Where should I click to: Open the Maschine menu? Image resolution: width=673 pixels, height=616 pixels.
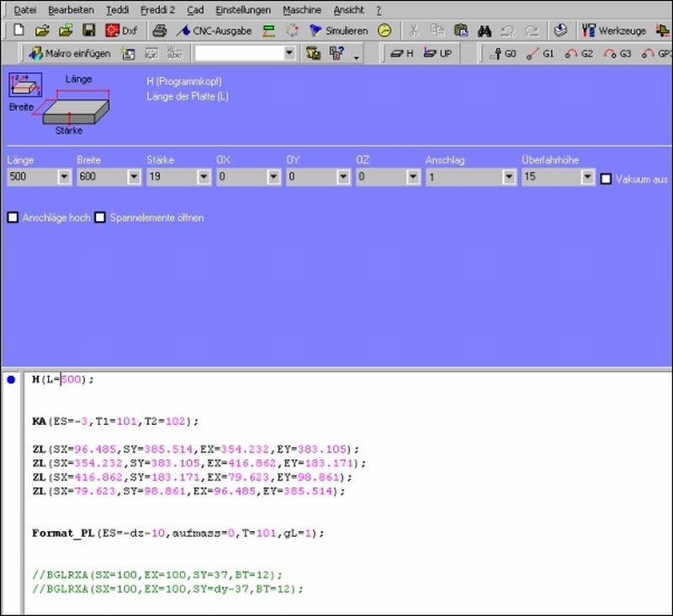302,10
